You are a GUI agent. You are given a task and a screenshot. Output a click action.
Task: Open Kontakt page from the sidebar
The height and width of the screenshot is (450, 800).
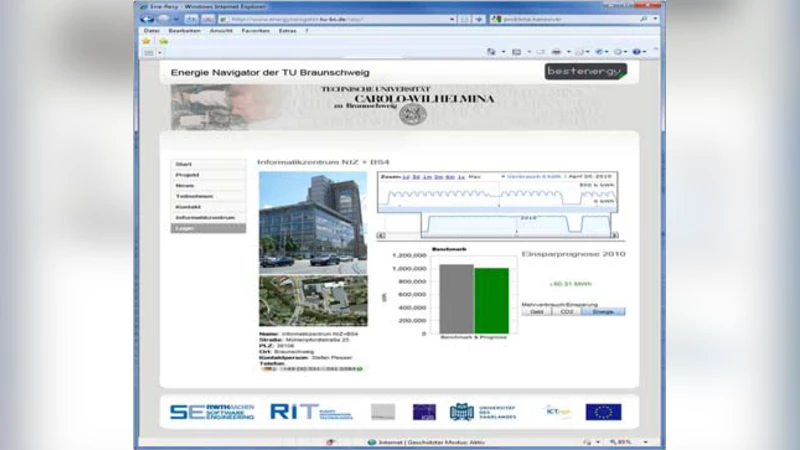189,207
